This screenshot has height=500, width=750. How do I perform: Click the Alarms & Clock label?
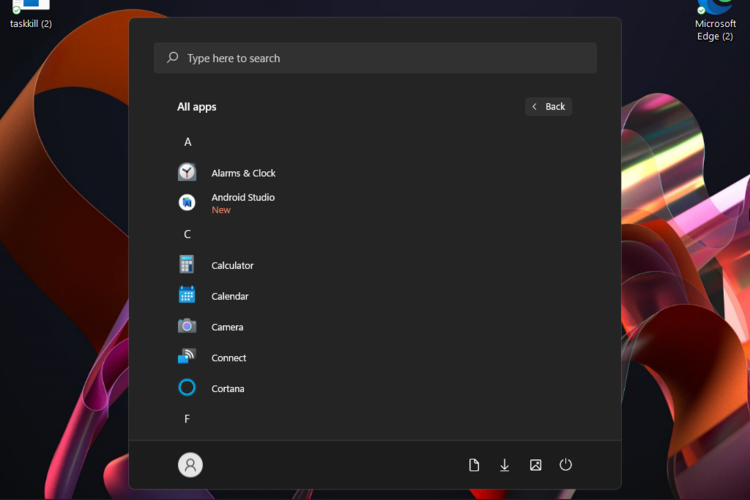243,173
